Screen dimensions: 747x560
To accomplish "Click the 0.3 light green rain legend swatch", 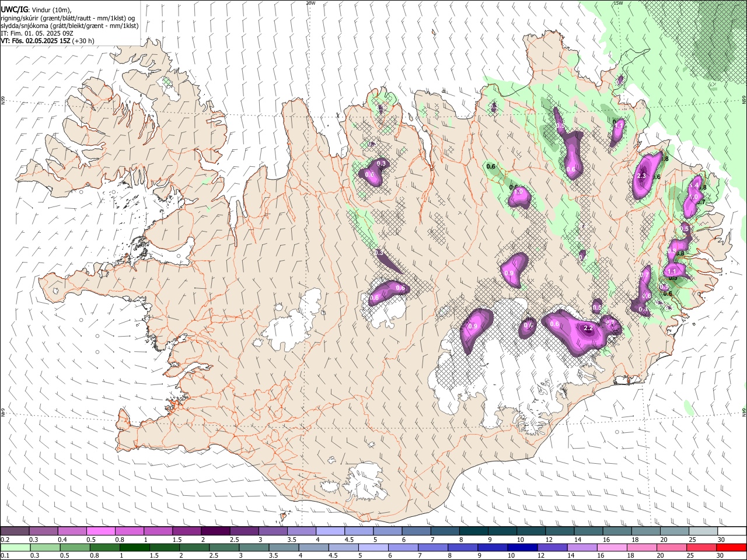I will [x=45, y=547].
